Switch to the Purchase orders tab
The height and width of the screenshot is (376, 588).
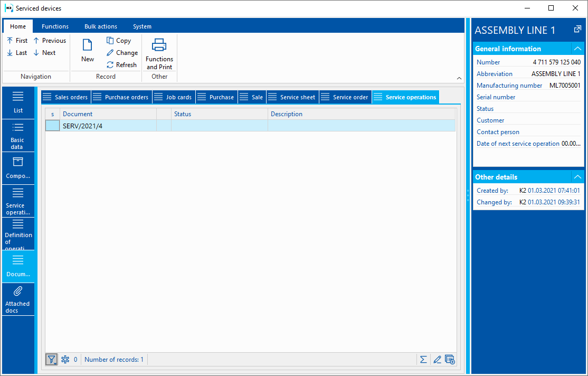click(x=121, y=97)
